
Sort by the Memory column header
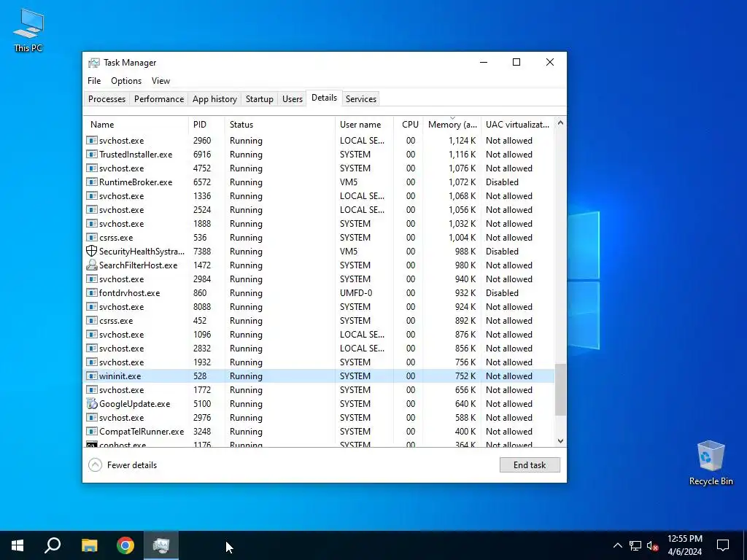pyautogui.click(x=452, y=124)
